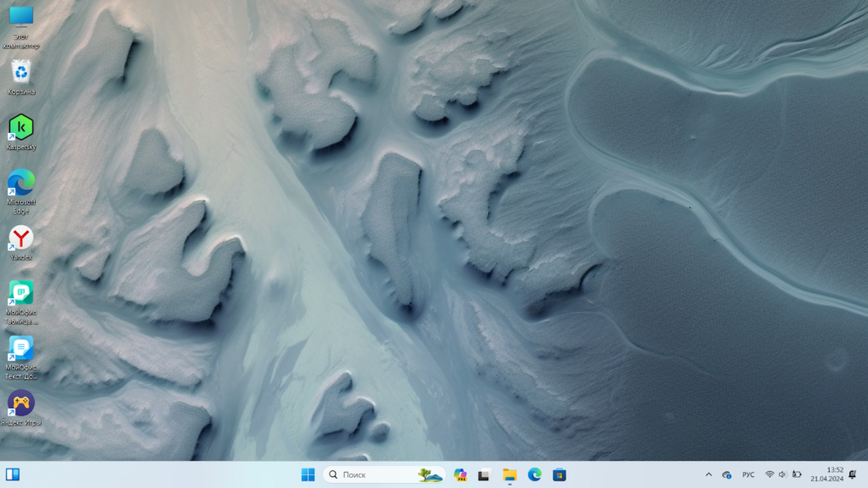Open File Explorer from the taskbar

click(x=509, y=474)
